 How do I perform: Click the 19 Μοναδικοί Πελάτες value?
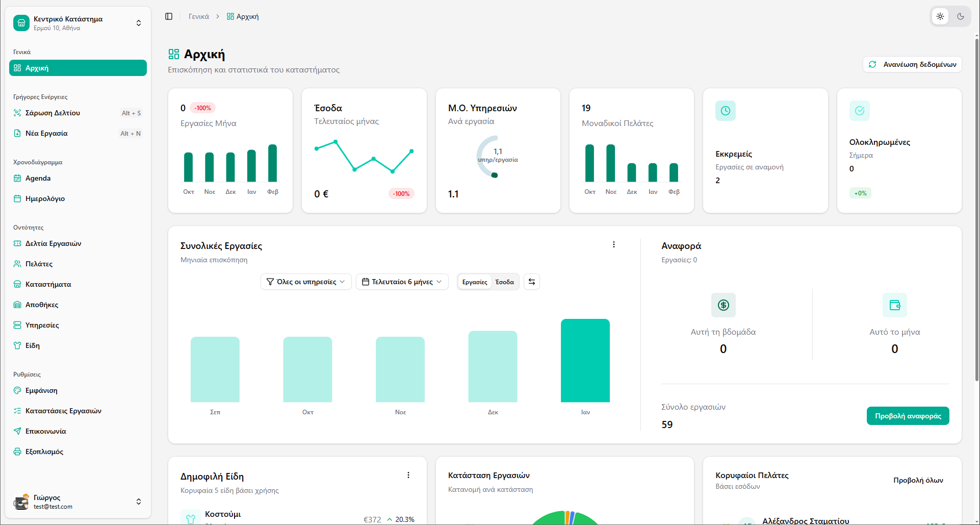(586, 108)
